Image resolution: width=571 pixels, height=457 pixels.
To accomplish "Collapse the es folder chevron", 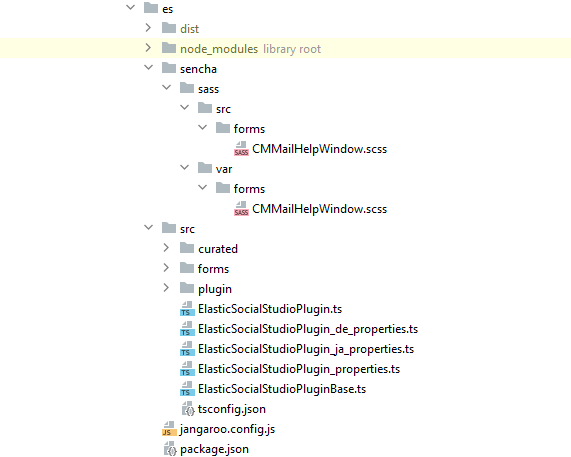I will tap(130, 7).
